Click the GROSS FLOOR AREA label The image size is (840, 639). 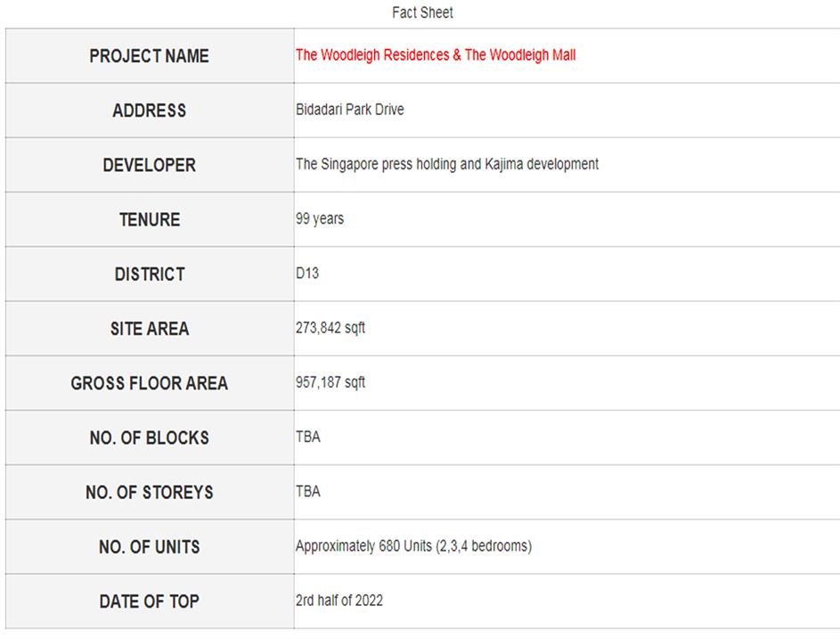149,383
